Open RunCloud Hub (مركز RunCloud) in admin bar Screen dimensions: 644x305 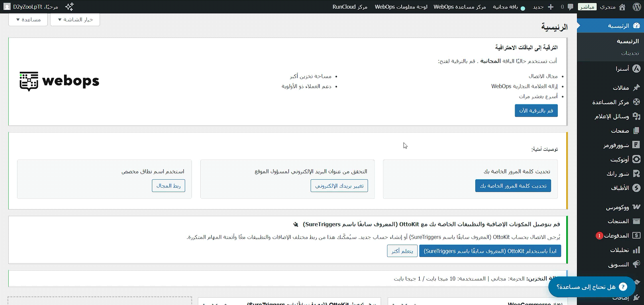pyautogui.click(x=350, y=7)
